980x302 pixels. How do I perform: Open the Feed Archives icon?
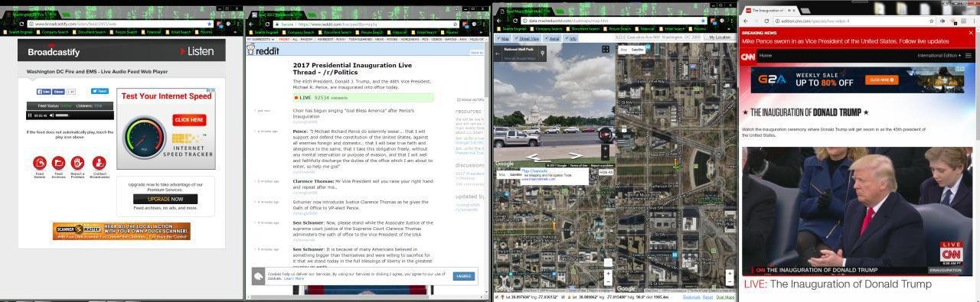point(58,163)
